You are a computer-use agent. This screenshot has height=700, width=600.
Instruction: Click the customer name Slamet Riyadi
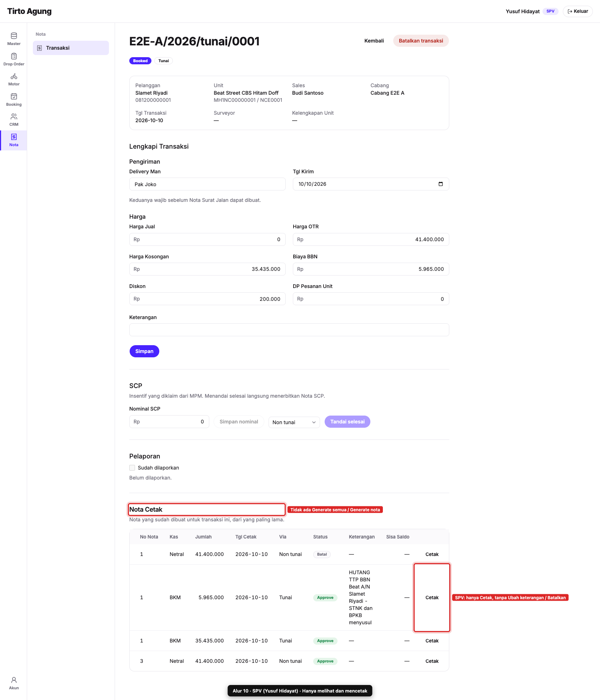(x=151, y=93)
